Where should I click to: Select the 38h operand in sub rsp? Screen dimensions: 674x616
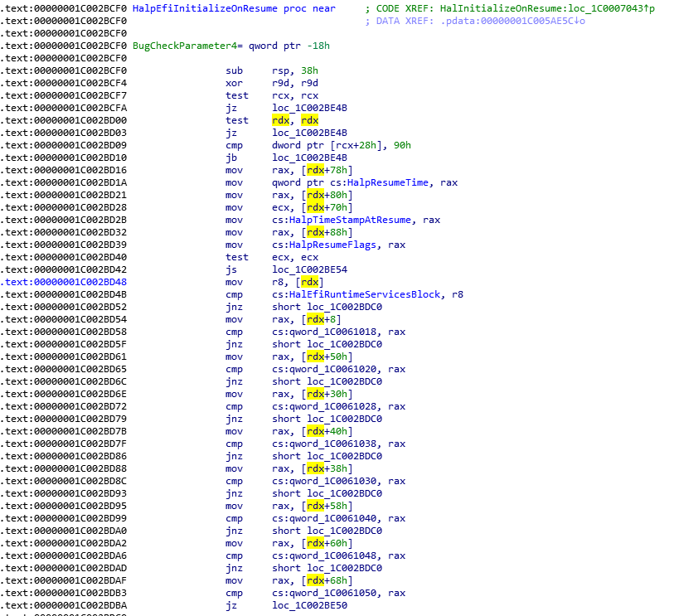[309, 71]
